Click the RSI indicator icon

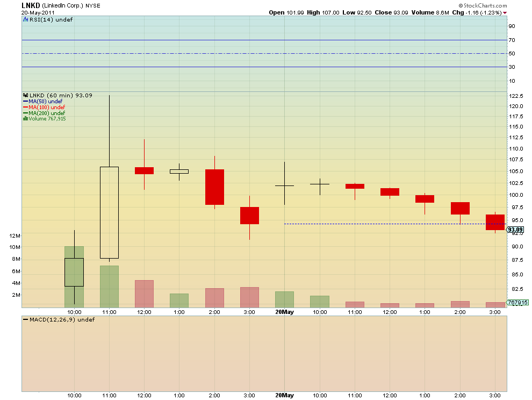click(x=25, y=20)
